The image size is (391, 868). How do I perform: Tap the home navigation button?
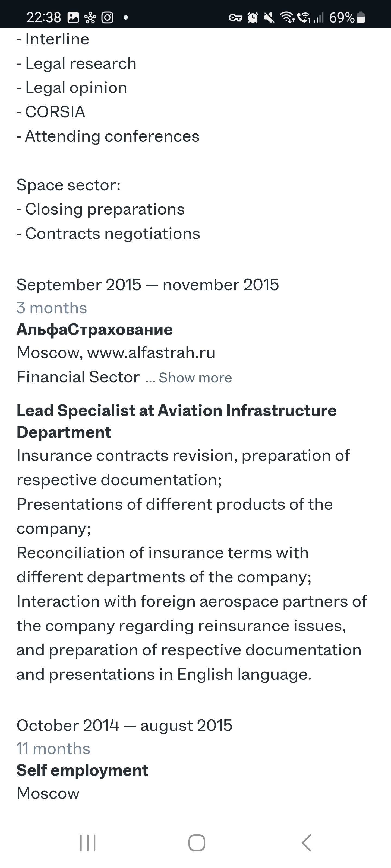(x=197, y=843)
